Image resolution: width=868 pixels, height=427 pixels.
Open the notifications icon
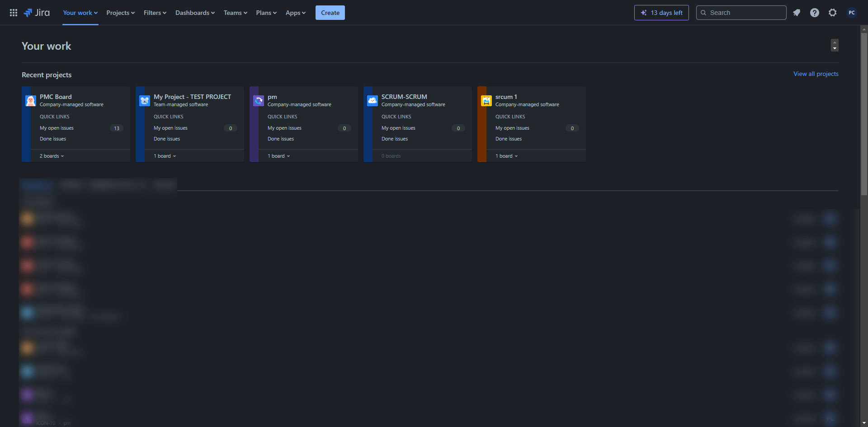point(797,13)
